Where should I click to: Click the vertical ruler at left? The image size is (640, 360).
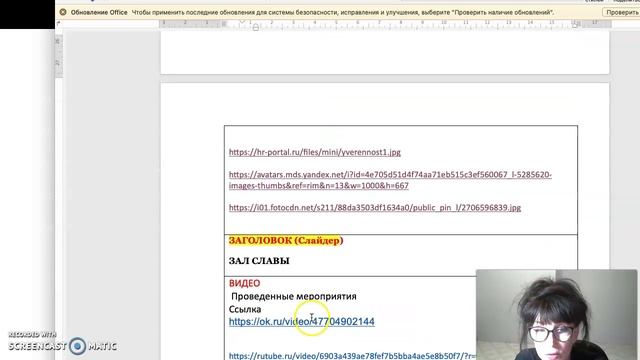click(x=58, y=56)
